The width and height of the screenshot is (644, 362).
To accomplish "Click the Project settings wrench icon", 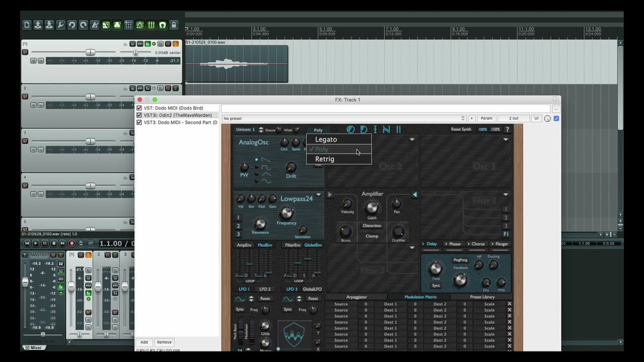I will (x=61, y=25).
